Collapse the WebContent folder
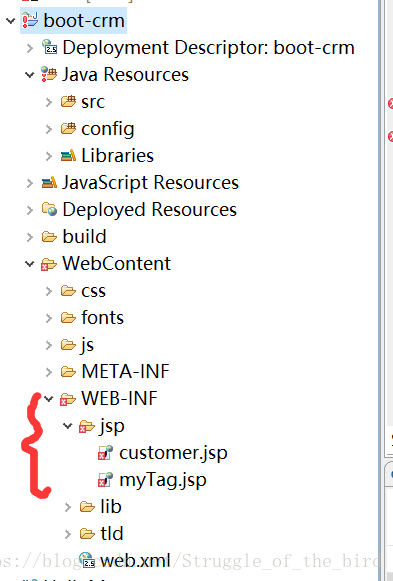 (30, 264)
